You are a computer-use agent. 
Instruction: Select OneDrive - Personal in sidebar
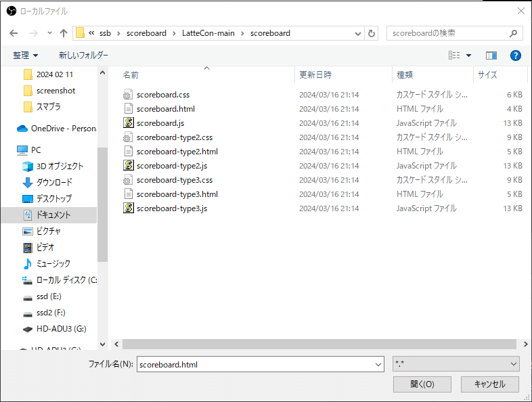point(56,129)
